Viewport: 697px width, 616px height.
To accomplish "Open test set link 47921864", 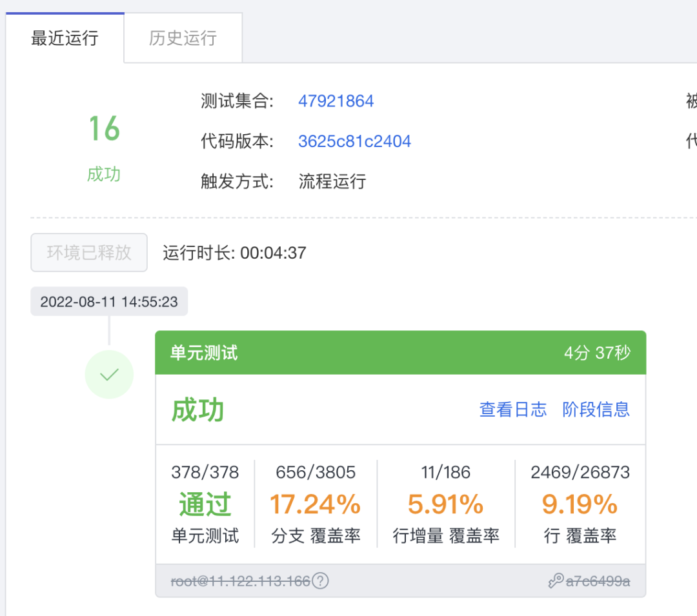I will [336, 101].
